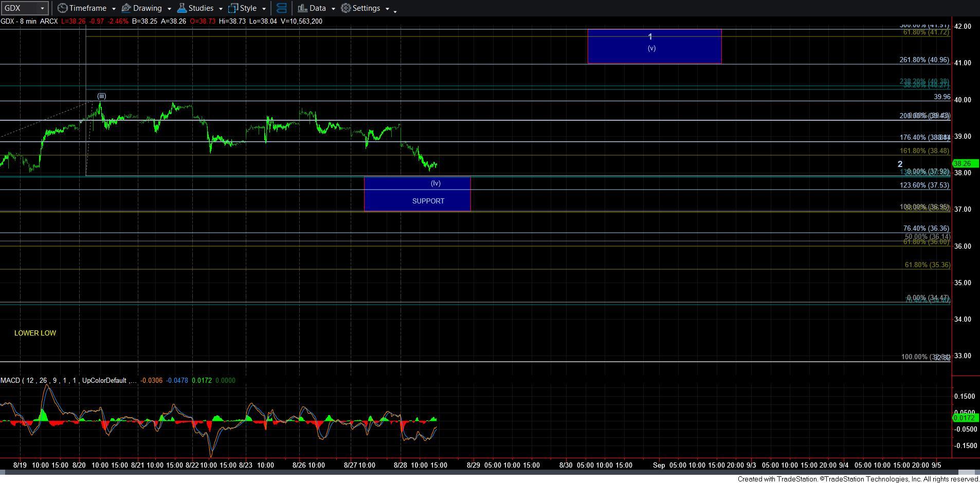Click the 61.80% (35.36) Fibonacci label
Screen dimensions: 980x483
coord(927,265)
